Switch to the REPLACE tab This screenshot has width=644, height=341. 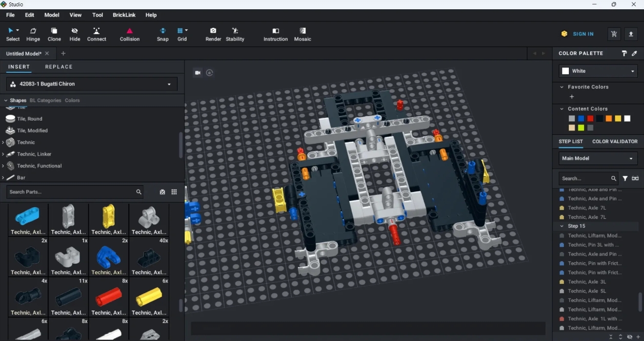(59, 67)
